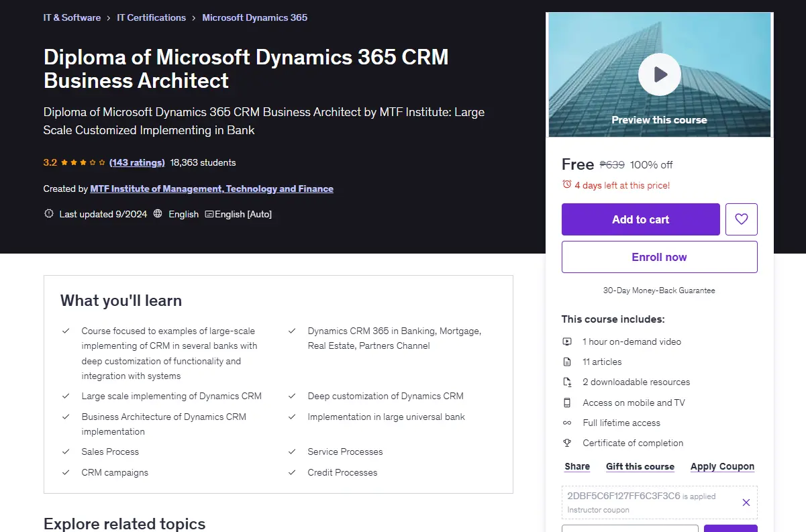Click the closed captions icon

click(x=209, y=214)
